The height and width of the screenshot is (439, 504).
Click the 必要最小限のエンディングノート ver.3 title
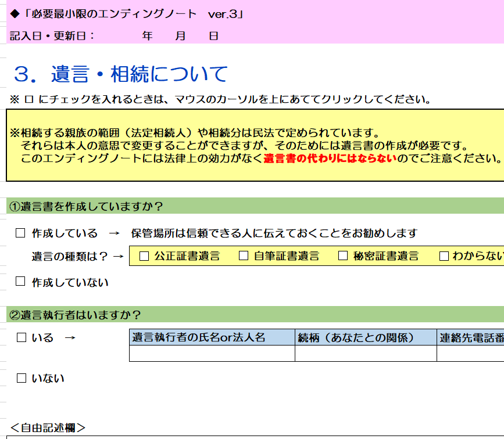click(127, 14)
